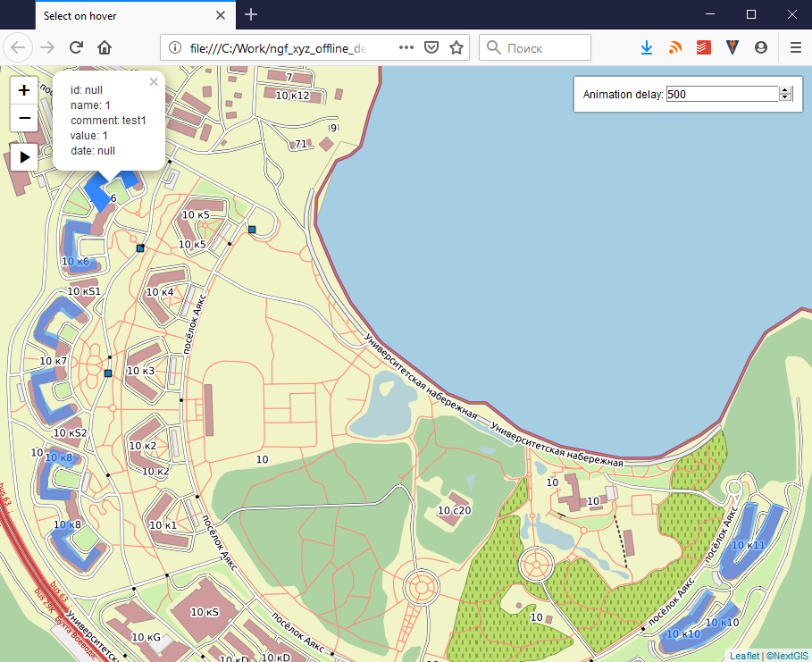Image resolution: width=812 pixels, height=662 pixels.
Task: Start the map animation with the play button
Action: tap(24, 156)
